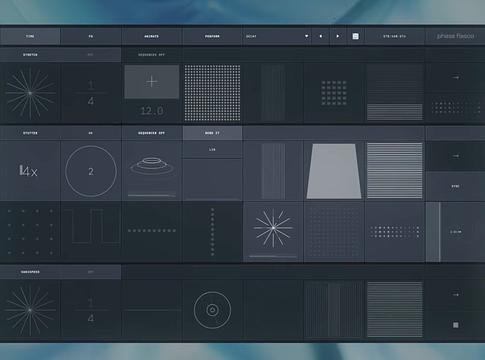Toggle SEQUENCER OFF in the highlighted section
Viewport: 485px width, 360px height.
[152, 133]
